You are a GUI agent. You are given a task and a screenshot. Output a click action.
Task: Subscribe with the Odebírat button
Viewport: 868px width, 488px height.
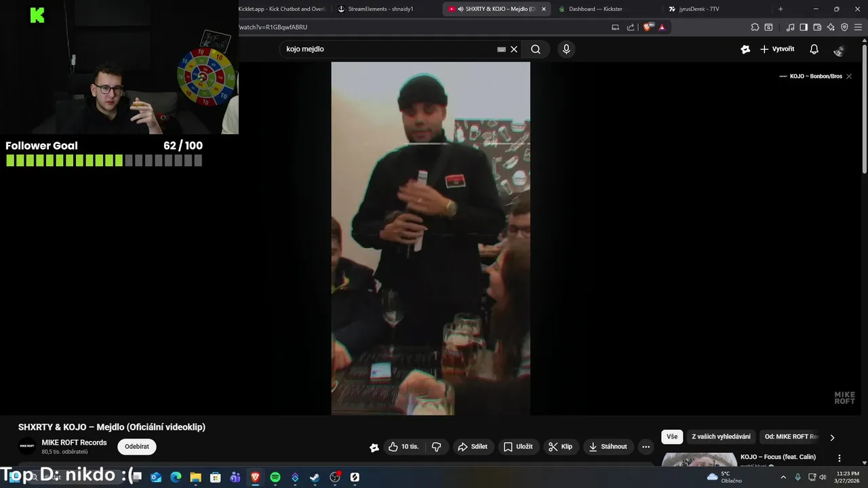click(137, 447)
